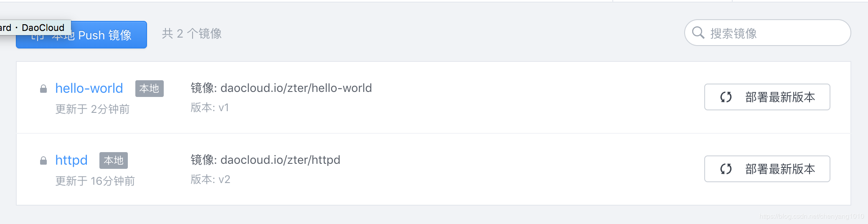The image size is (868, 224).
Task: Click the 共 2 个镜像 count text
Action: [192, 33]
